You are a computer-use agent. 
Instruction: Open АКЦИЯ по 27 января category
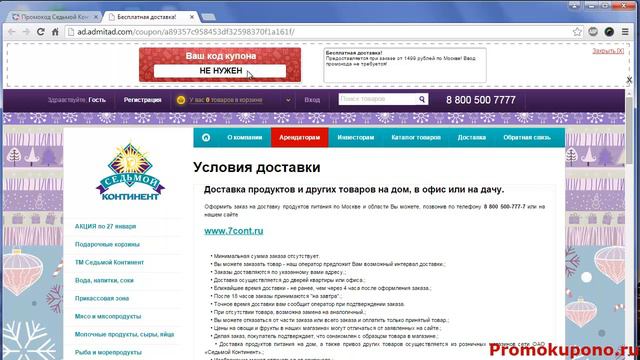[105, 226]
